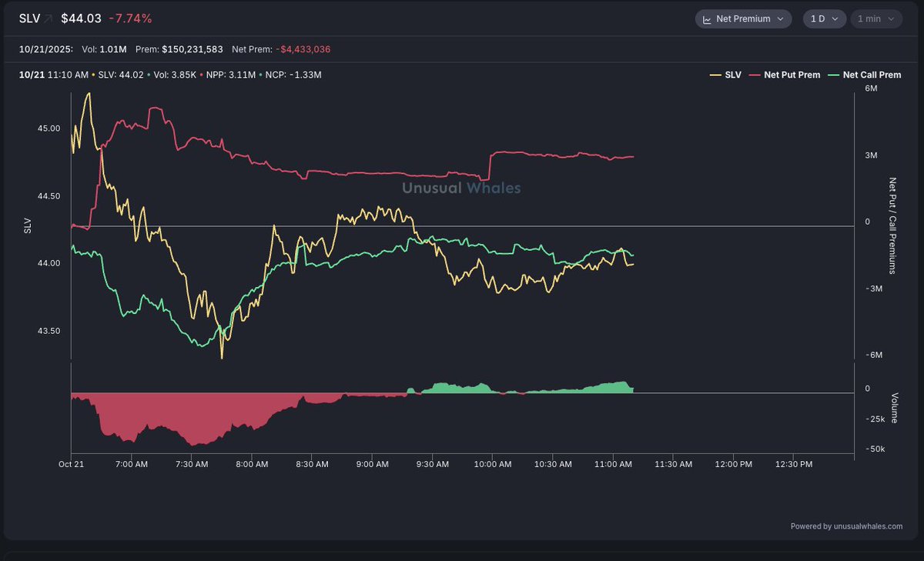Click the 7:30 AM time axis label
Viewport: 924px width, 561px height.
(x=192, y=464)
